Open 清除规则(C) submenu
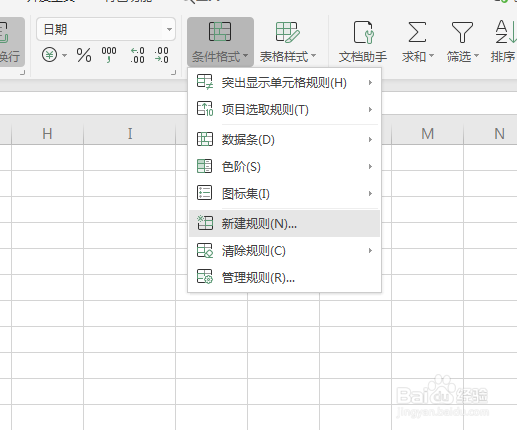Screen dimensions: 517x430 click(285, 250)
